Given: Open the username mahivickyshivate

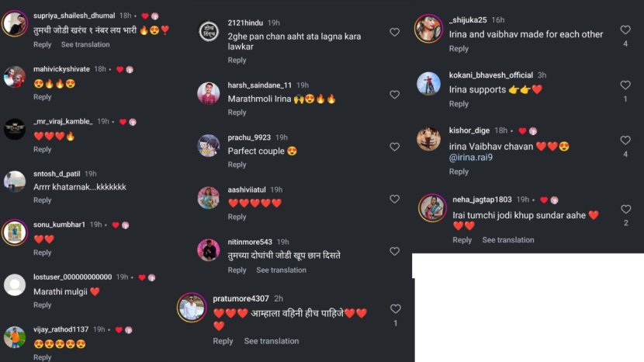Looking at the screenshot, I should [61, 69].
